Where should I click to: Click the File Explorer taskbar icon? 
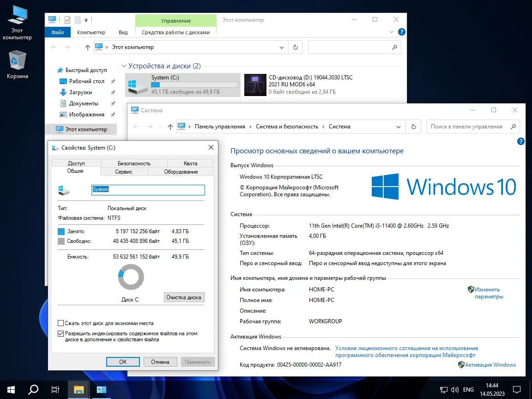(79, 390)
